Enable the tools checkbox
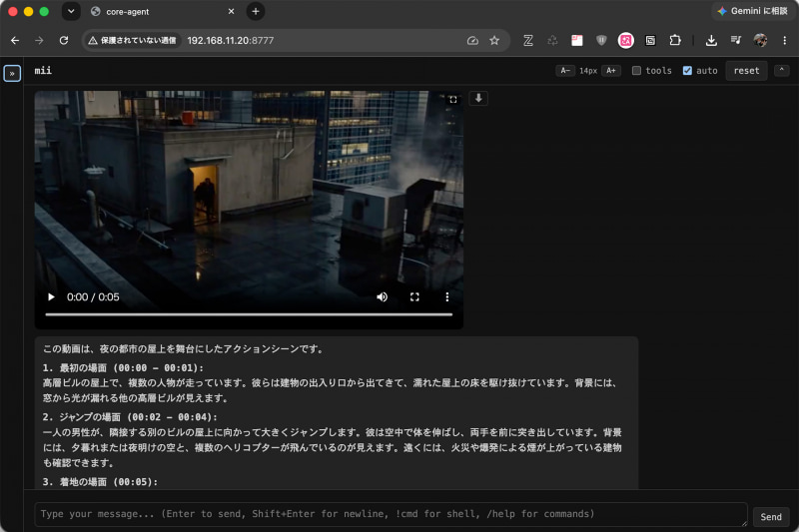Viewport: 799px width, 532px height. 636,71
